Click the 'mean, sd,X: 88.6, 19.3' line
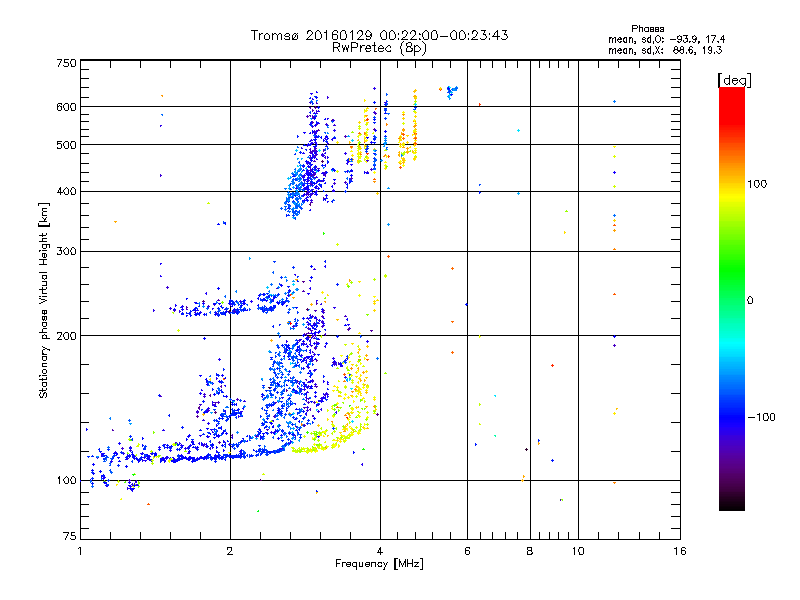The height and width of the screenshot is (600, 800). pyautogui.click(x=665, y=50)
